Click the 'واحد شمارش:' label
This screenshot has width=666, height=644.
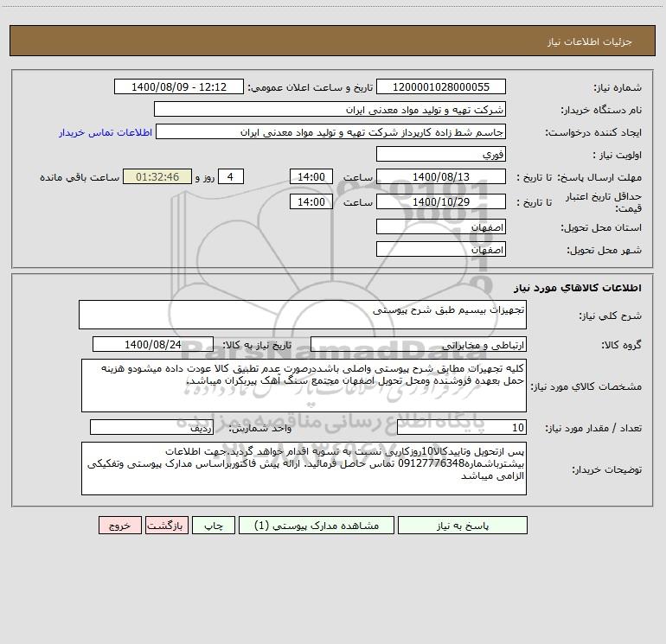pyautogui.click(x=260, y=429)
